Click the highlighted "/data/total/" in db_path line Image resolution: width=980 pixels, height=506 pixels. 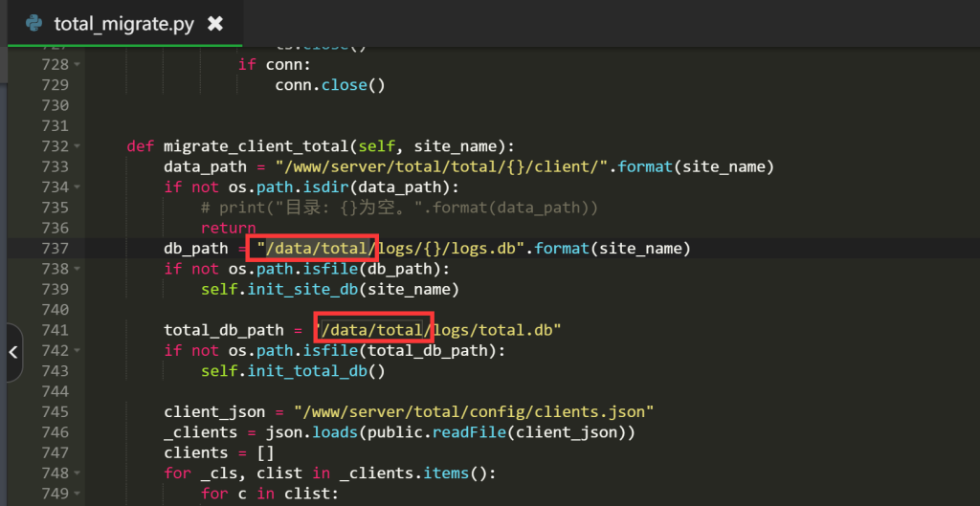(316, 249)
